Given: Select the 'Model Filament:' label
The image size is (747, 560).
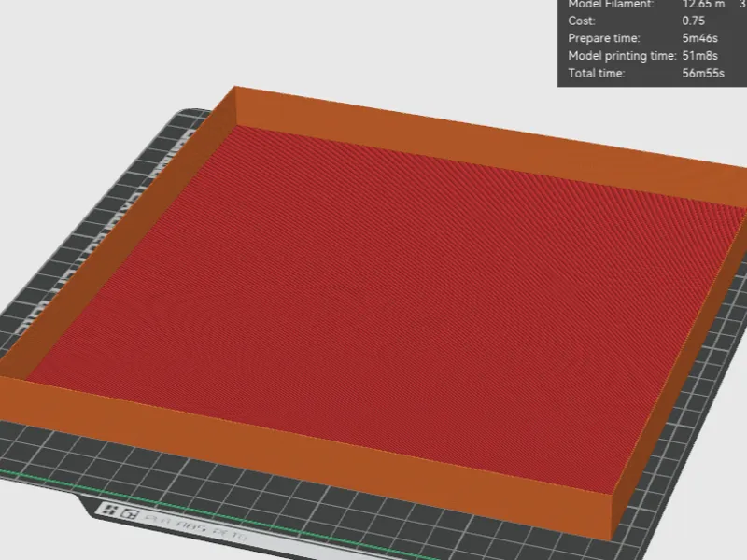Looking at the screenshot, I should pyautogui.click(x=611, y=5).
